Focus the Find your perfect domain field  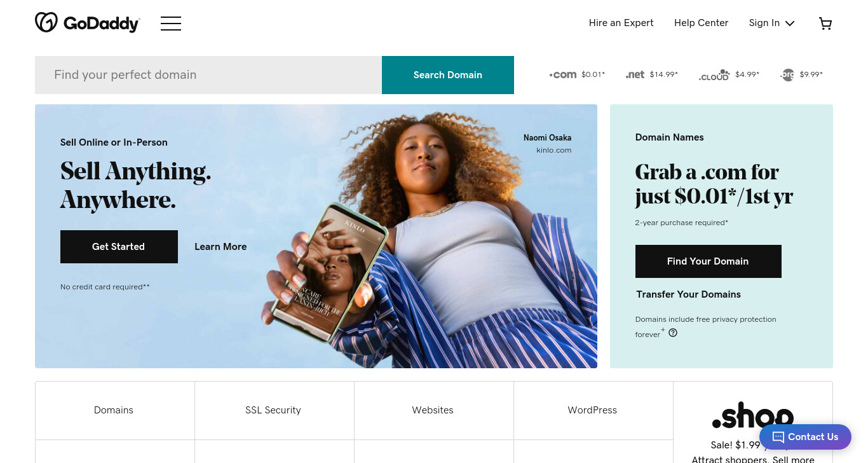click(x=208, y=75)
